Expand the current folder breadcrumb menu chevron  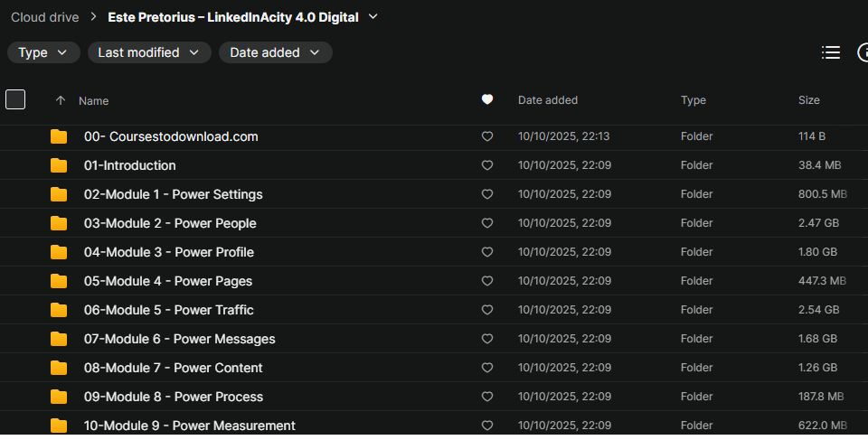pos(374,16)
